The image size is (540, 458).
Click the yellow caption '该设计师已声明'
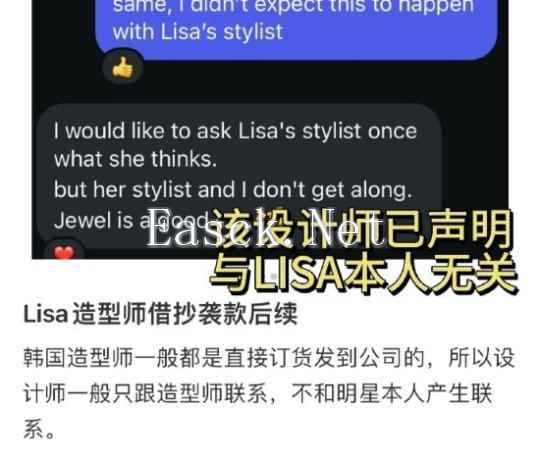coord(360,229)
